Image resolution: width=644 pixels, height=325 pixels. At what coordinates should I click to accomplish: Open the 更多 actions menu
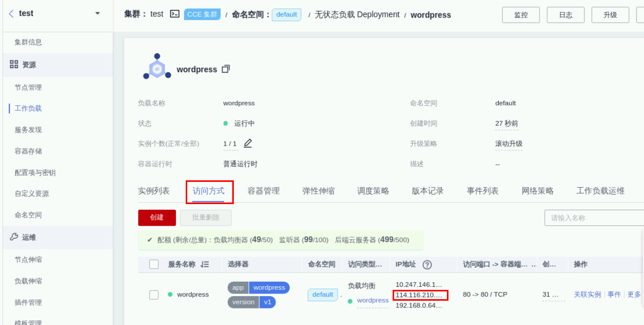(634, 295)
